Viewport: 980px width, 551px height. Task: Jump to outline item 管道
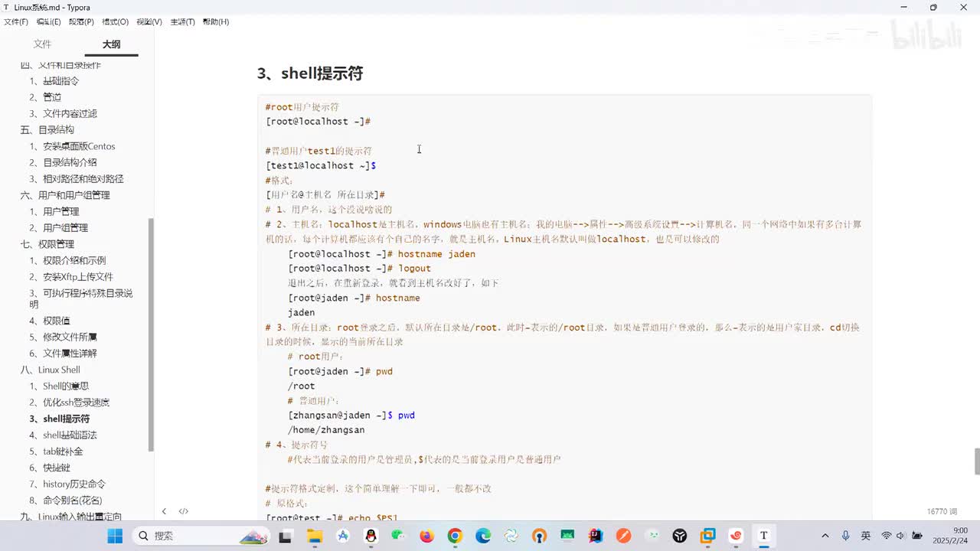click(x=45, y=97)
